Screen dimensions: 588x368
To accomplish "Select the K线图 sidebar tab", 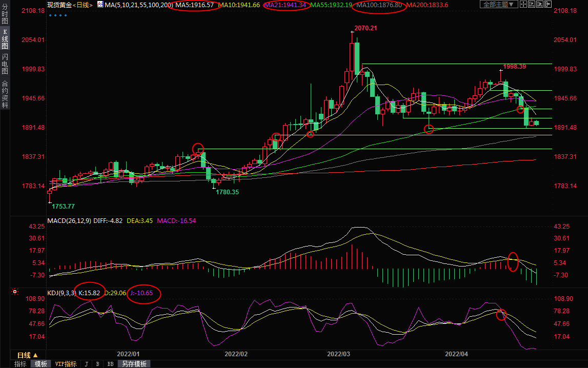I will (5, 39).
